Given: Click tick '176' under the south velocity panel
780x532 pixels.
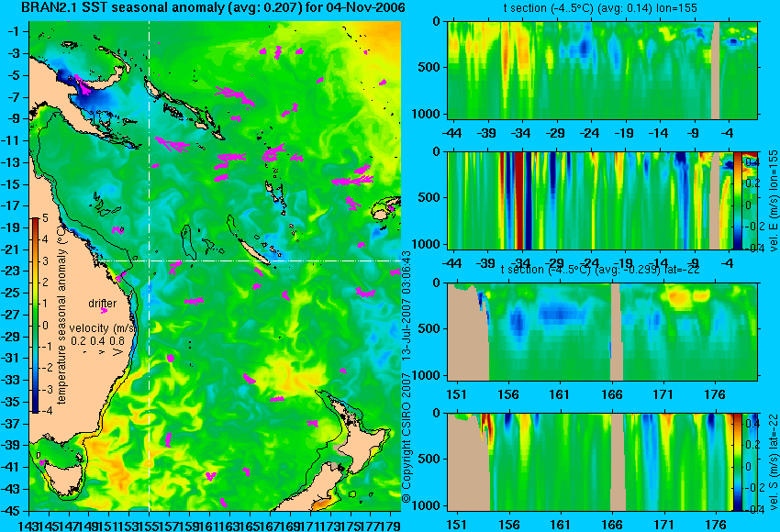Looking at the screenshot, I should tap(716, 525).
